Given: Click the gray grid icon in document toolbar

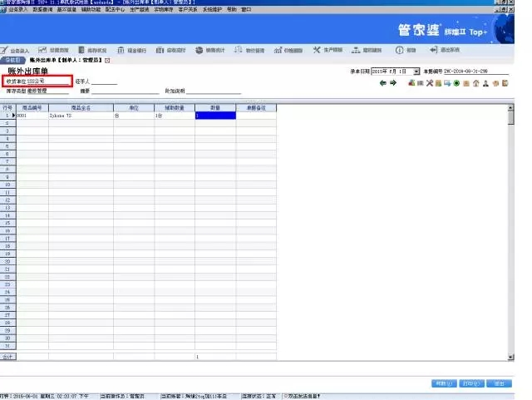Looking at the screenshot, I should 421,83.
